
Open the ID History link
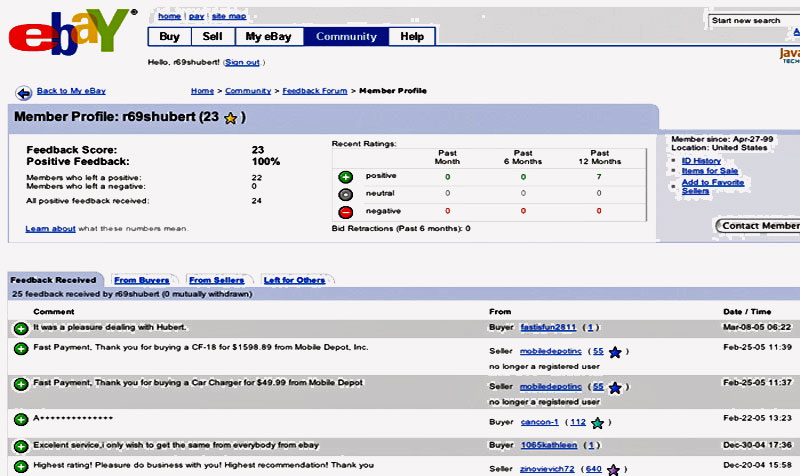tap(701, 160)
